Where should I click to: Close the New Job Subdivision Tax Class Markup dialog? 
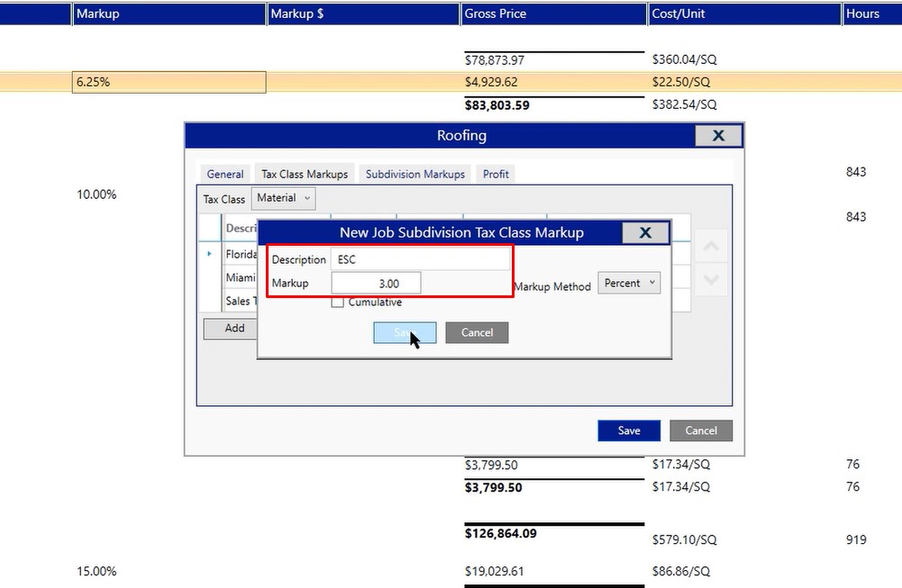click(x=645, y=232)
